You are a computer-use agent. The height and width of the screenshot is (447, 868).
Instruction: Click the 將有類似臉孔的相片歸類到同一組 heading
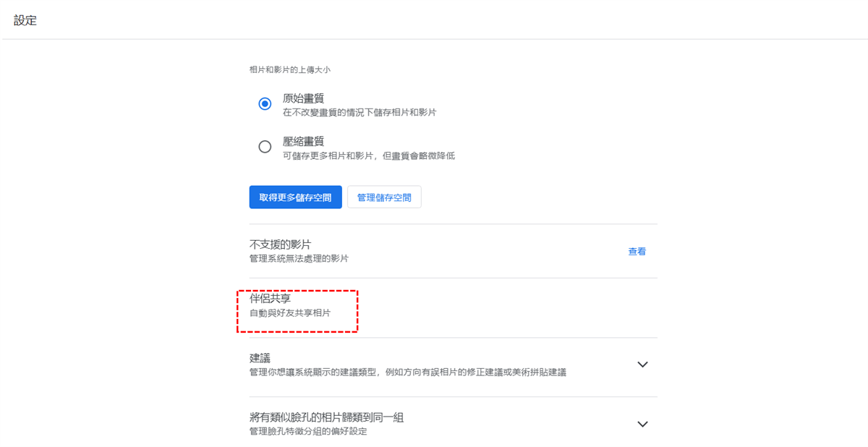point(336,417)
